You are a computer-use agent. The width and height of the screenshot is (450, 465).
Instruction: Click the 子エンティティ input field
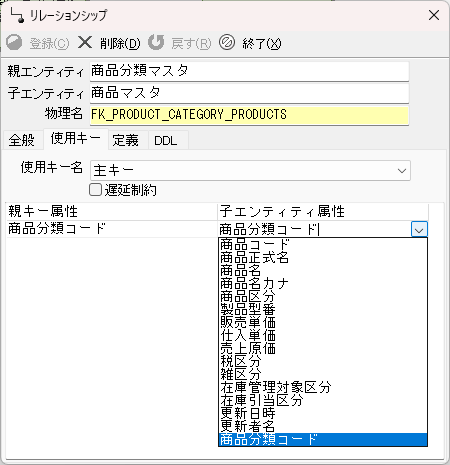249,93
